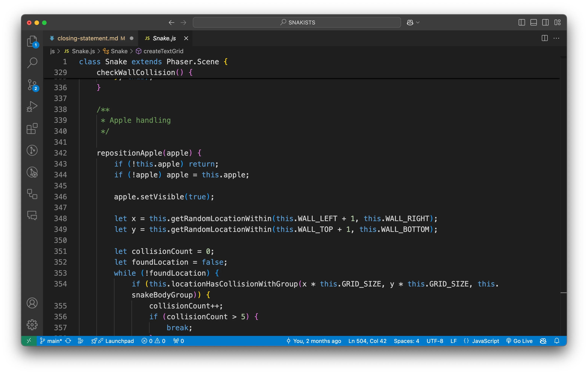588x374 pixels.
Task: Change LF end of line sequence
Action: click(454, 341)
